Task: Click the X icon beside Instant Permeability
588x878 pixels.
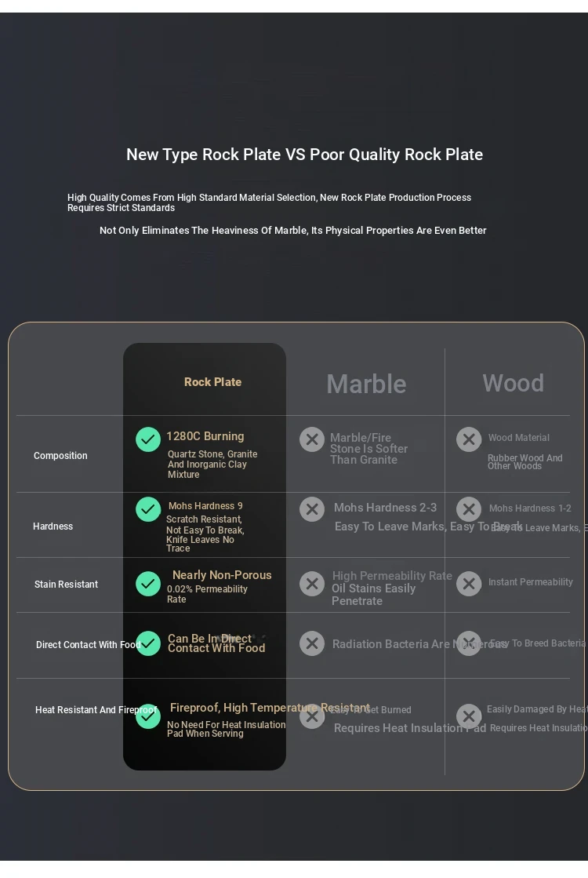Action: coord(469,584)
